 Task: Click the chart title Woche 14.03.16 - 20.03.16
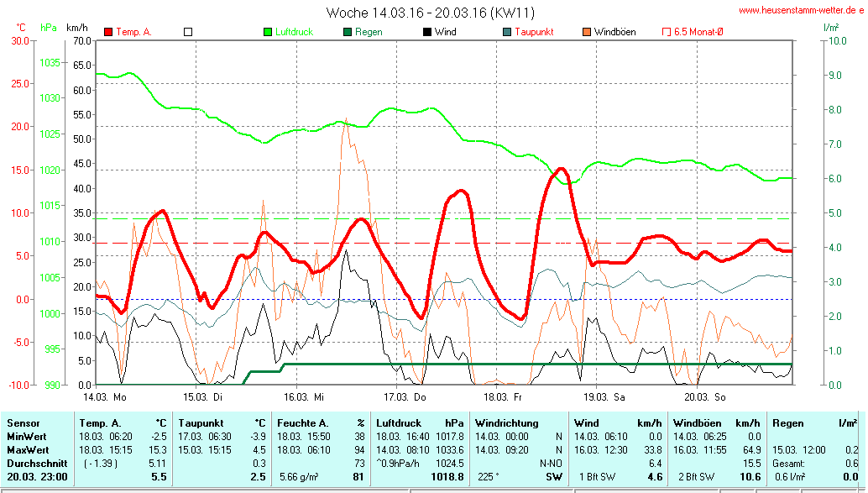tap(430, 13)
